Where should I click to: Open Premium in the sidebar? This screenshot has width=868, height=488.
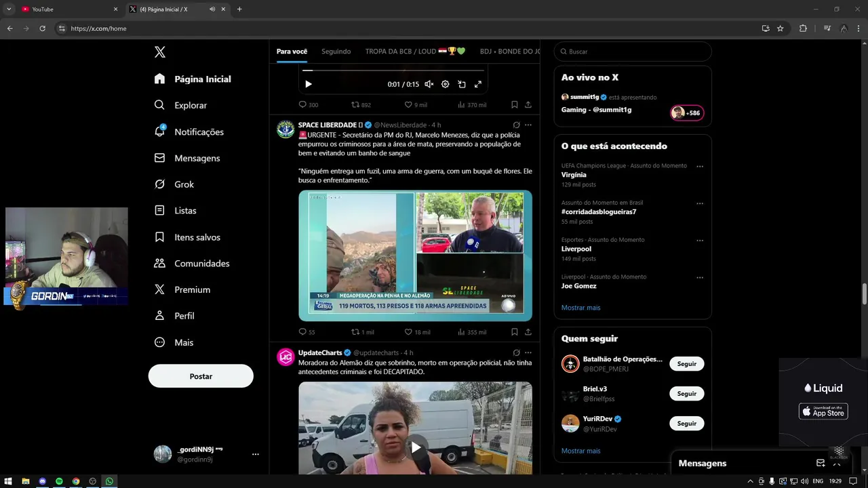182,289
